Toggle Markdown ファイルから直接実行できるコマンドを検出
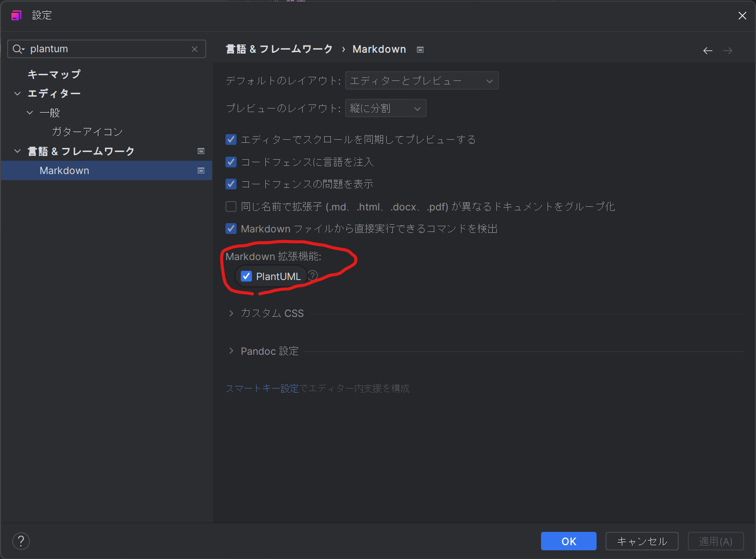 pyautogui.click(x=231, y=228)
